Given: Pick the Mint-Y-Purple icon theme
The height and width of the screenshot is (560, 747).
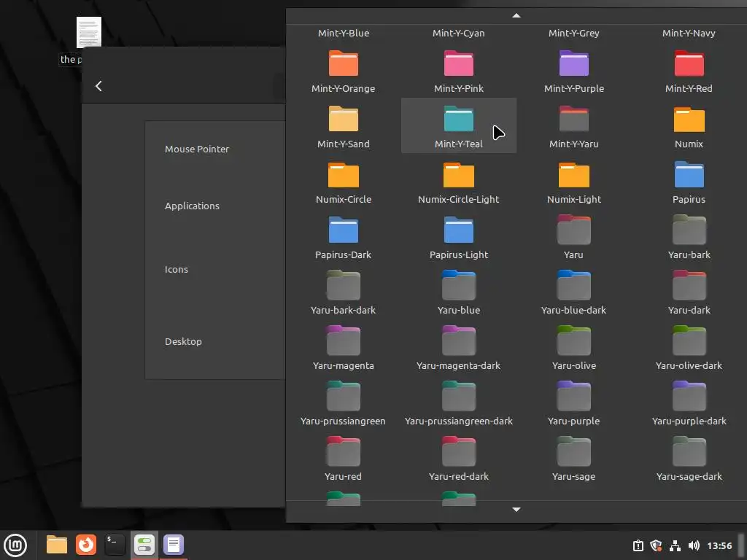Looking at the screenshot, I should (x=573, y=70).
